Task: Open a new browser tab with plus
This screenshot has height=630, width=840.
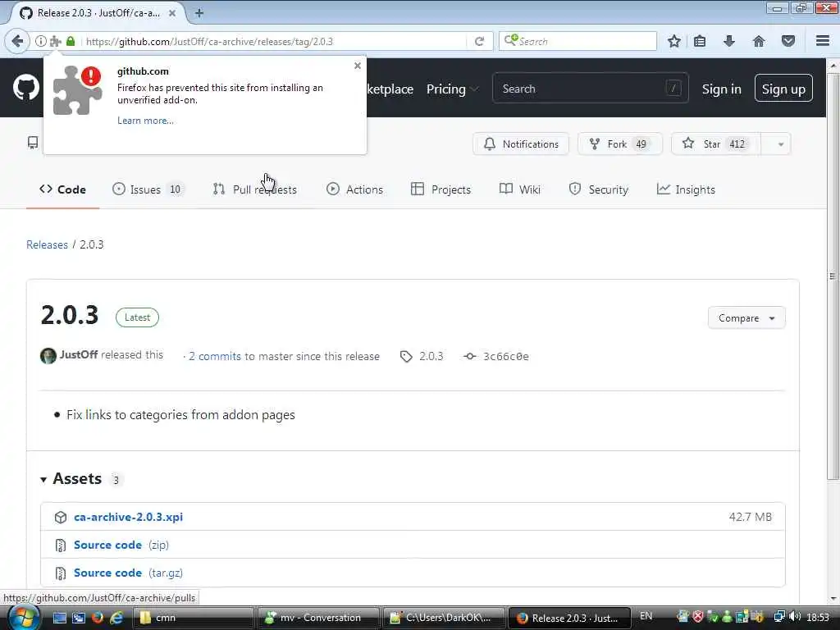Action: [x=199, y=13]
